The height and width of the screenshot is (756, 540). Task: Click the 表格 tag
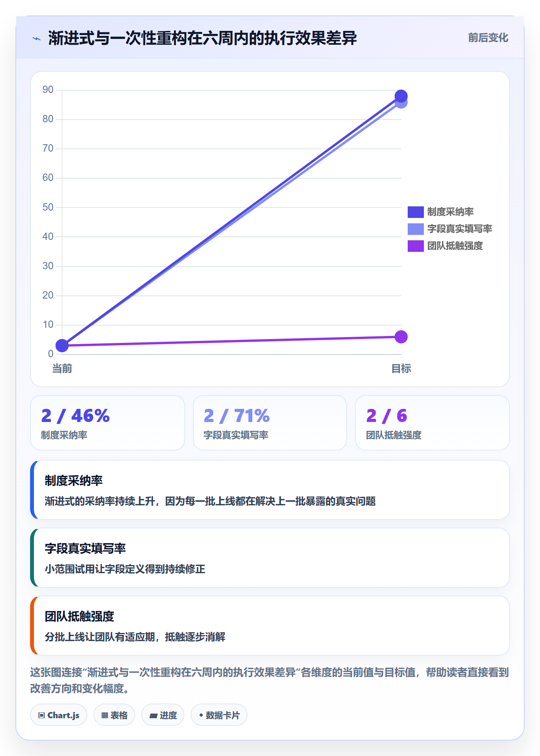pos(114,715)
